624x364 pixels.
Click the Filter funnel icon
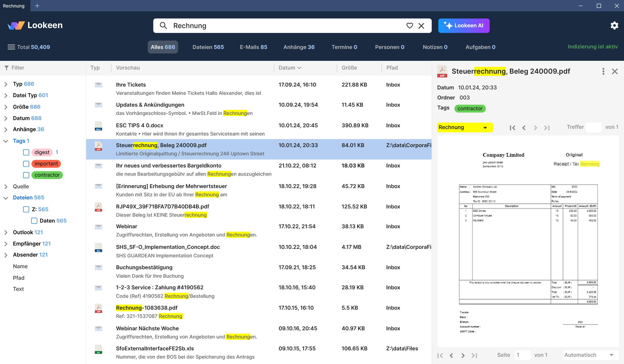(x=7, y=68)
